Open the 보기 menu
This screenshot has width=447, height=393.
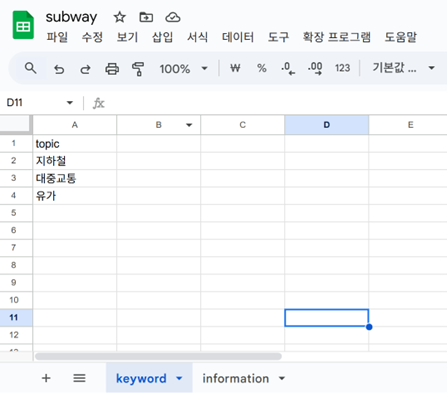(127, 37)
